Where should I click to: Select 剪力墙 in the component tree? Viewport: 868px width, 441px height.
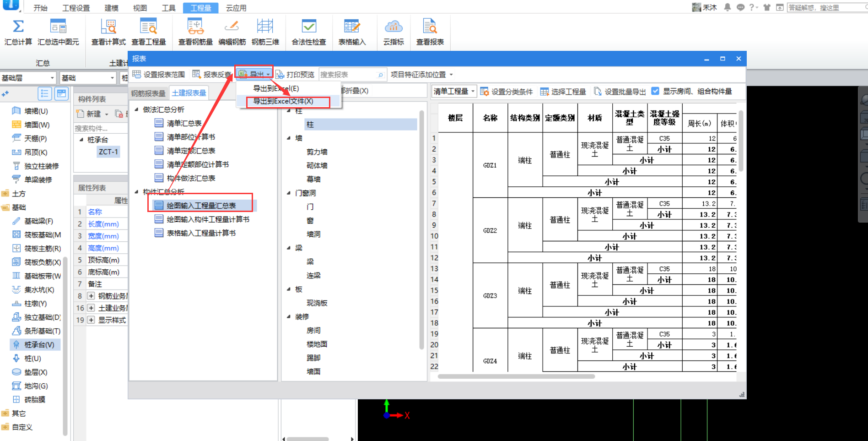click(x=317, y=152)
